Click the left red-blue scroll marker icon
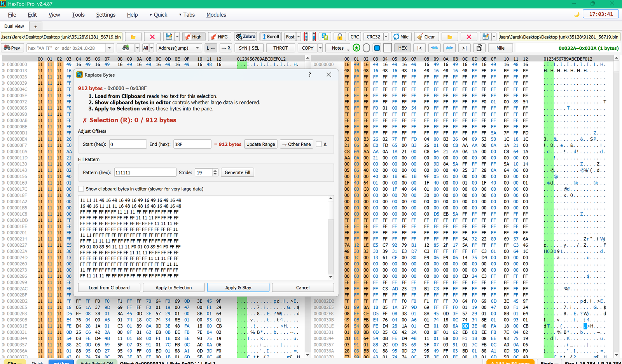The width and height of the screenshot is (622, 364). click(x=306, y=37)
